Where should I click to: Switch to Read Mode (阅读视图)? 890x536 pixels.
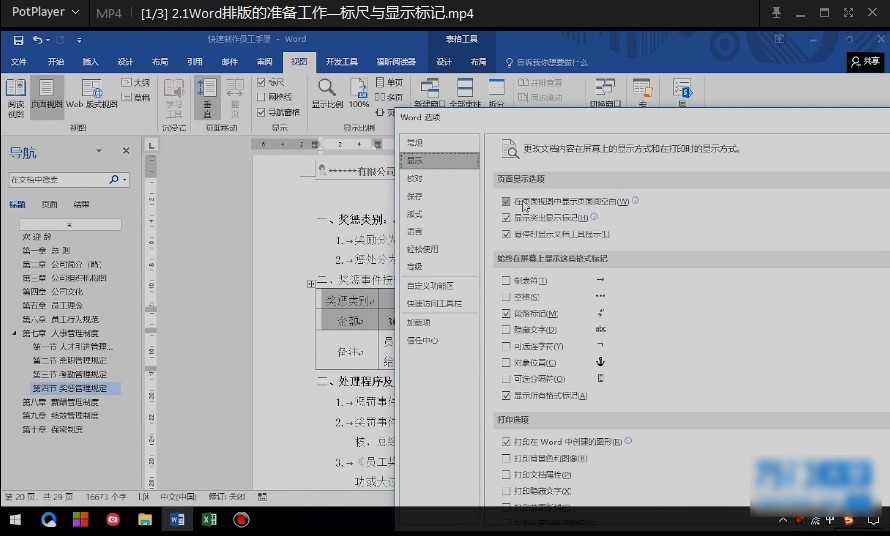(x=15, y=98)
